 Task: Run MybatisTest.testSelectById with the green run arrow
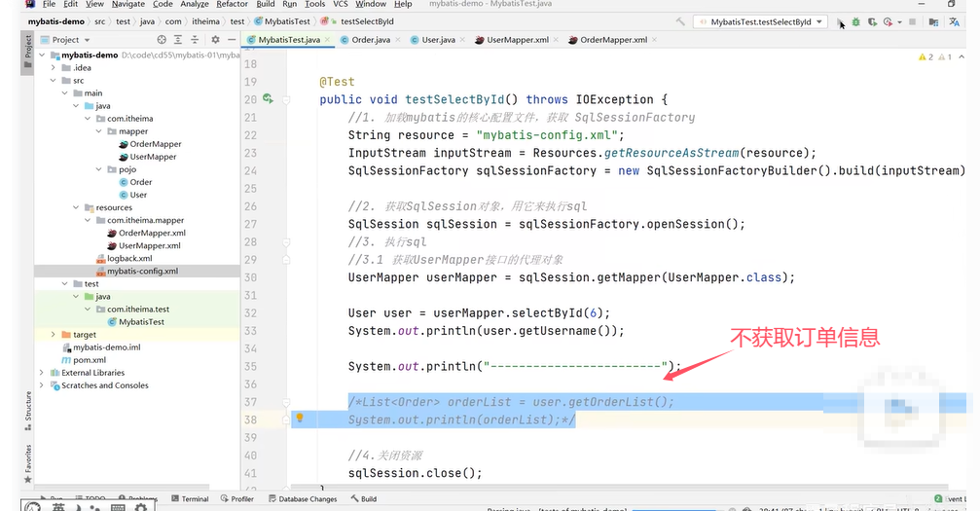pos(840,21)
